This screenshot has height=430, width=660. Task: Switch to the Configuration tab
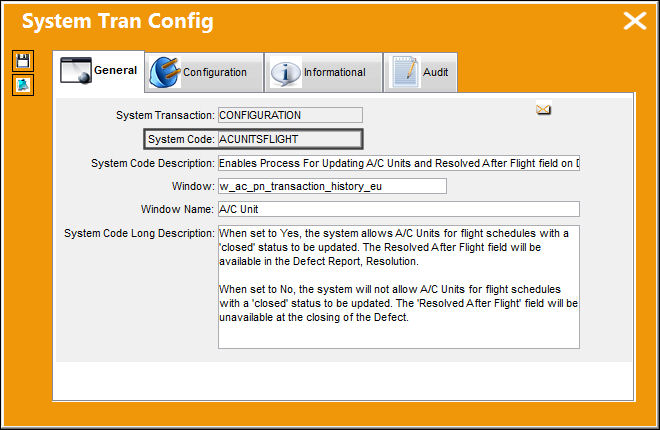[204, 72]
